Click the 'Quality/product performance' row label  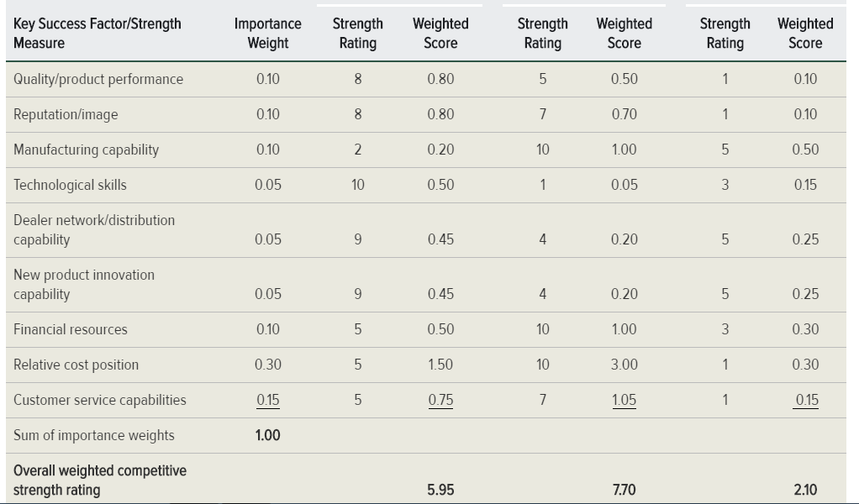(x=98, y=79)
